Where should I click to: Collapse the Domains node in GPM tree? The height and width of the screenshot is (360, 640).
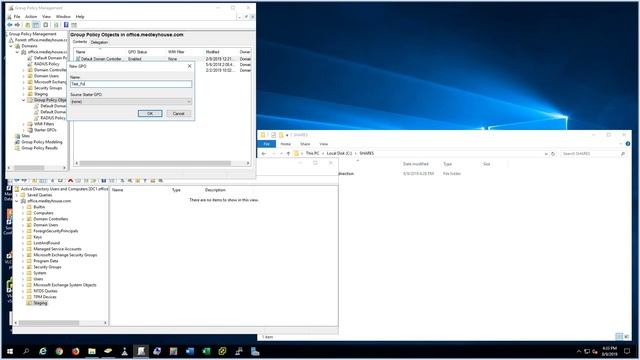click(x=11, y=46)
